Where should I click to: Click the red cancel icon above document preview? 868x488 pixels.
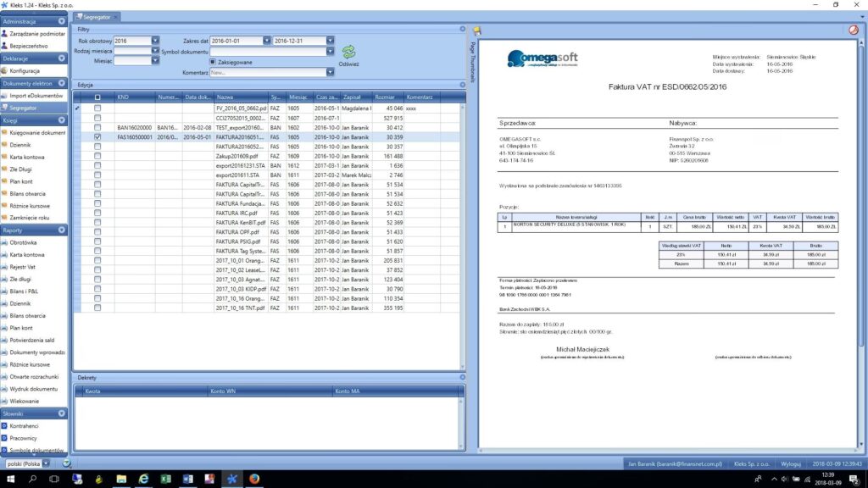pyautogui.click(x=854, y=30)
